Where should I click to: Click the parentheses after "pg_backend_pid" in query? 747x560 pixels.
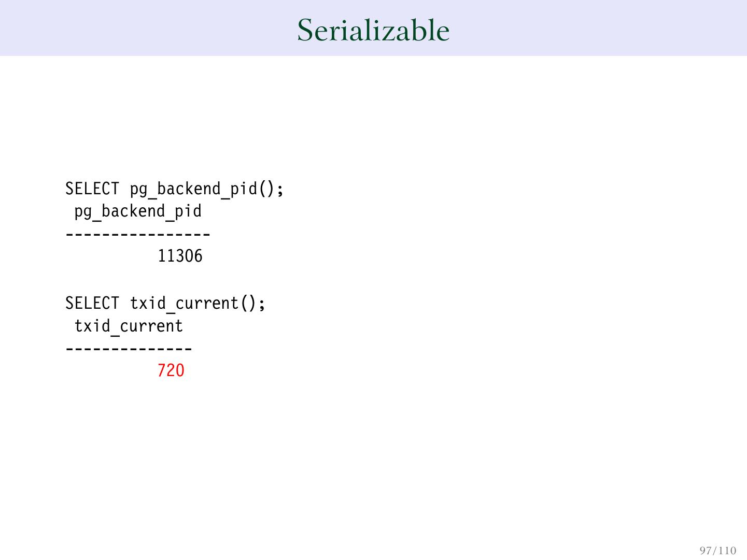pos(266,189)
